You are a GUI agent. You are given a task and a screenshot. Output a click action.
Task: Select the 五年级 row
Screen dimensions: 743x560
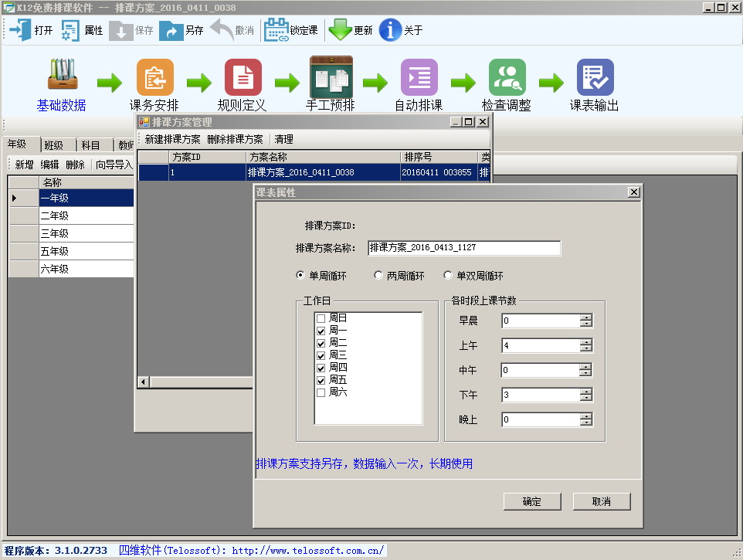(86, 251)
